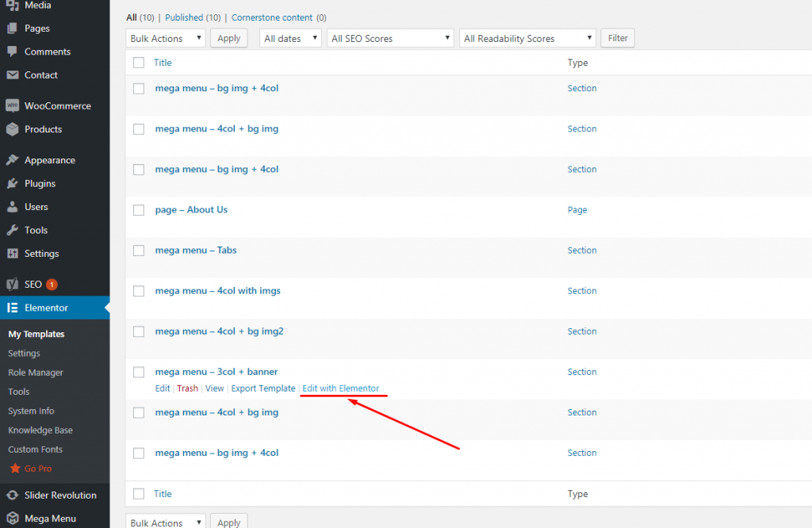
Task: Sort by the top Title column header
Action: pos(163,63)
